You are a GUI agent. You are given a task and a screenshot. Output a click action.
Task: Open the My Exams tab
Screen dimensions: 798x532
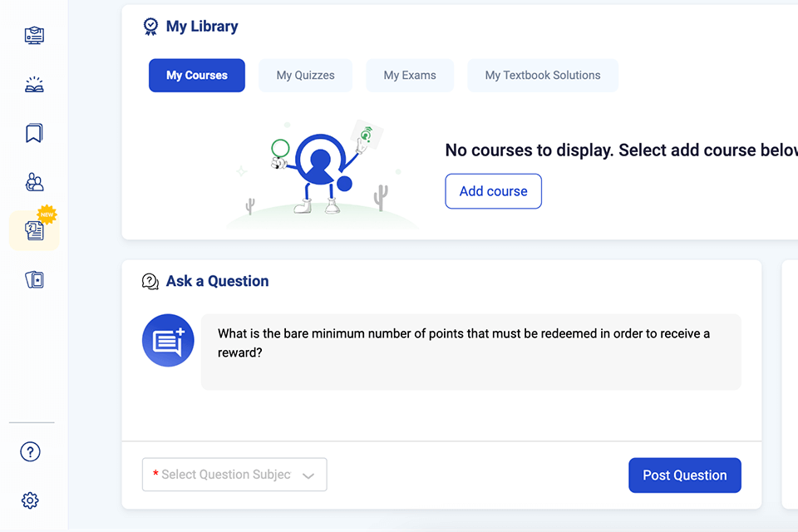click(410, 75)
